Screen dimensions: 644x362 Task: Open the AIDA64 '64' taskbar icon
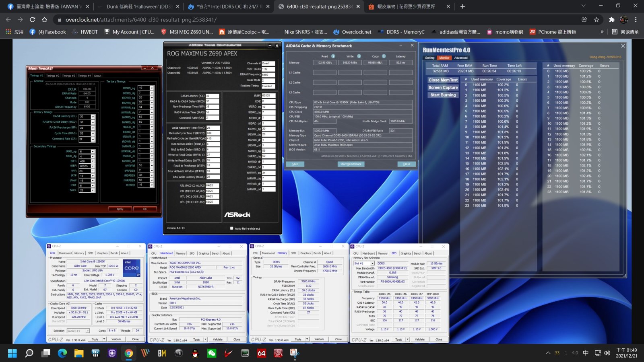tap(262, 353)
